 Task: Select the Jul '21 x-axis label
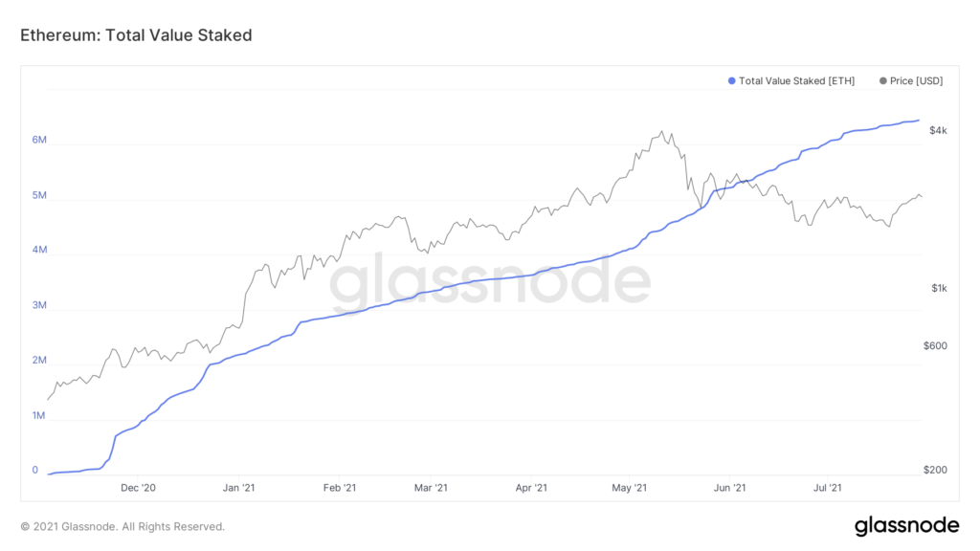827,488
